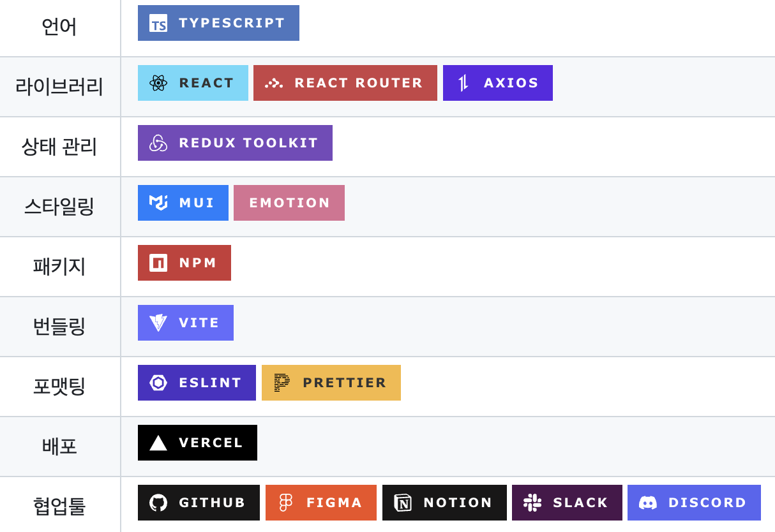
Task: Click the Discord logo icon
Action: [648, 503]
